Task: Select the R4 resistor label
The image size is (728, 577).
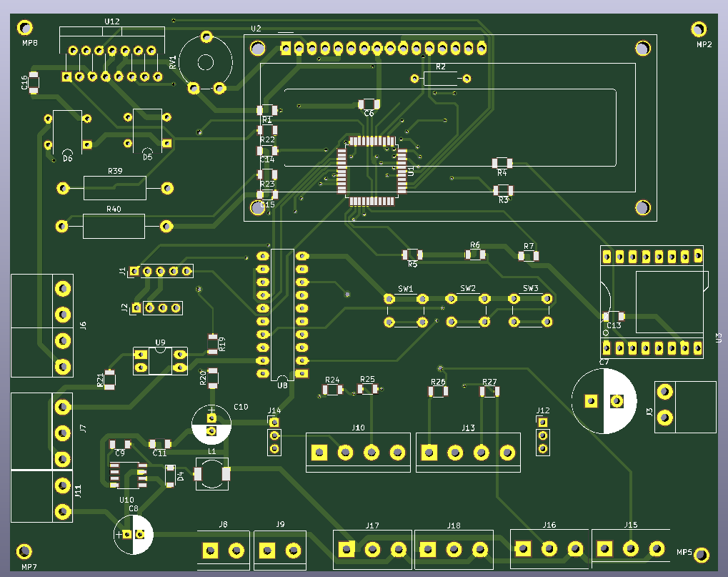Action: coord(502,173)
